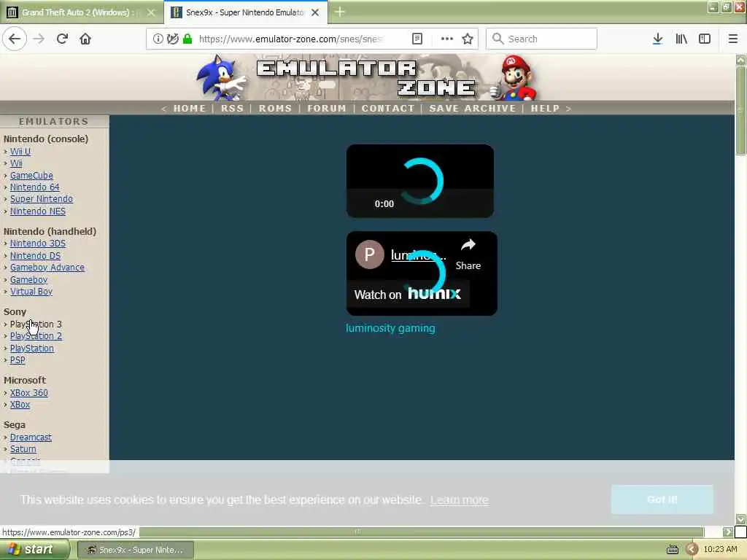Toggle reader view icon
The height and width of the screenshot is (560, 747).
(417, 39)
